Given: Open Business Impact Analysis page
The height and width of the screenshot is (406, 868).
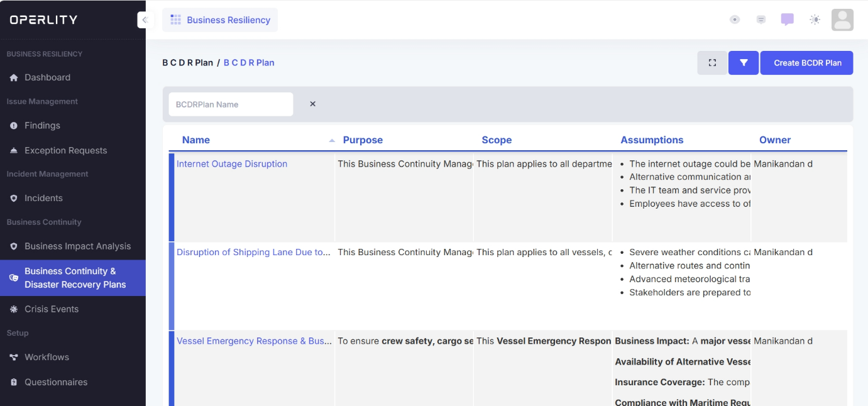Looking at the screenshot, I should (77, 246).
